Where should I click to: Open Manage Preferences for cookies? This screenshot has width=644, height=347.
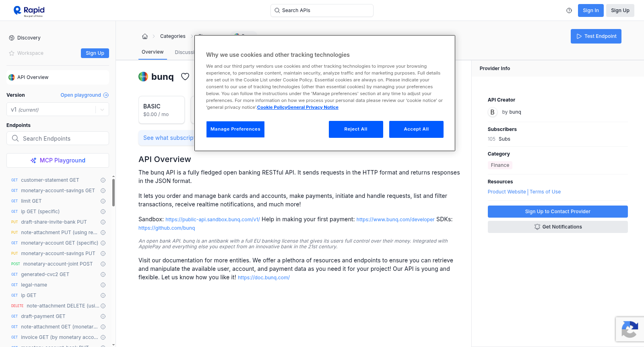pyautogui.click(x=235, y=129)
